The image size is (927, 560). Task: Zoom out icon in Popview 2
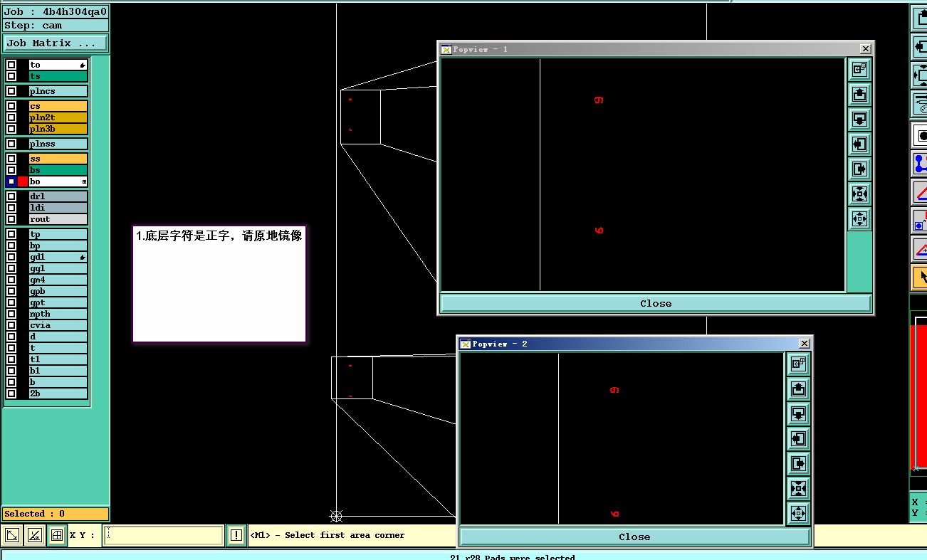coord(798,513)
